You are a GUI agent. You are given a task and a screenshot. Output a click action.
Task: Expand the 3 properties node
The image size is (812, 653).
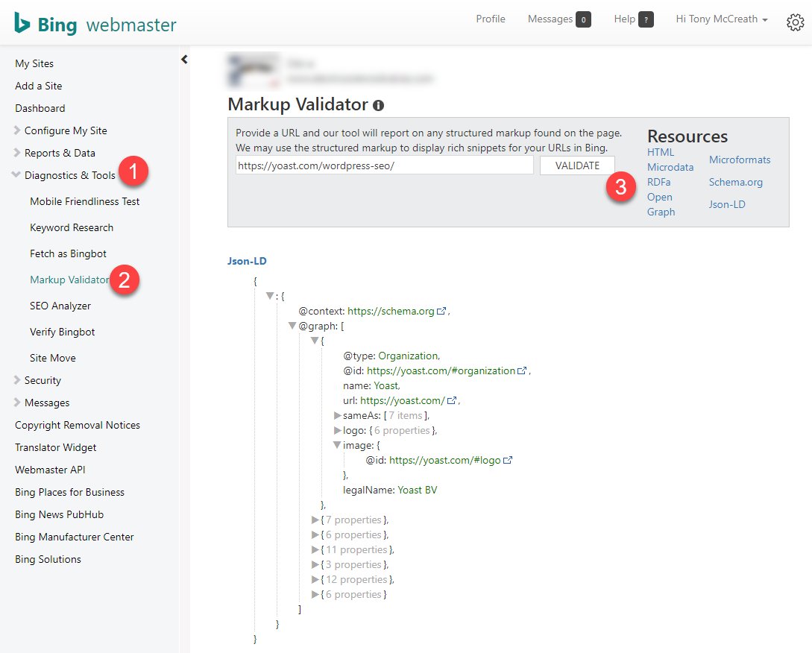pos(315,564)
